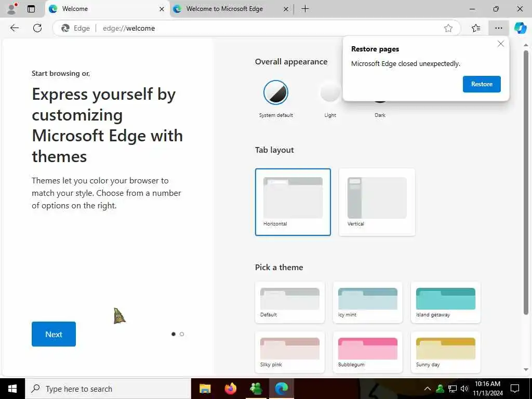Switch to the Welcome tab
This screenshot has width=532, height=399.
[x=107, y=9]
